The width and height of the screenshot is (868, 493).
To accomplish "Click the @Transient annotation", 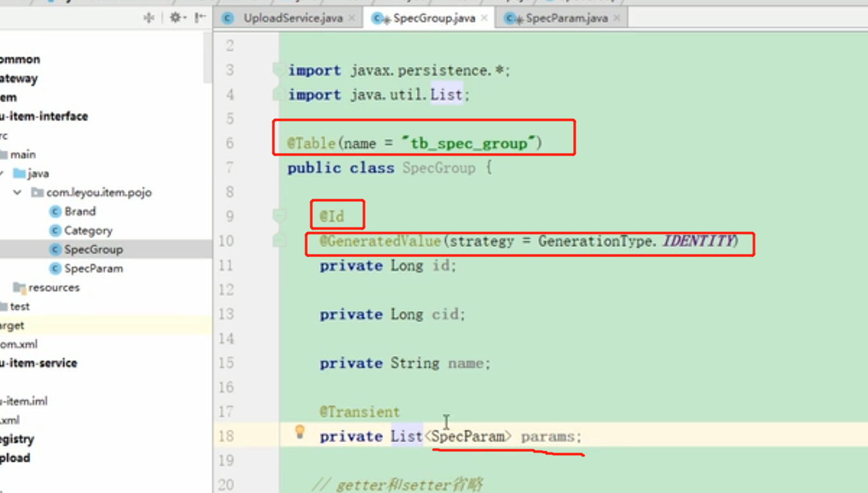I will pos(360,412).
